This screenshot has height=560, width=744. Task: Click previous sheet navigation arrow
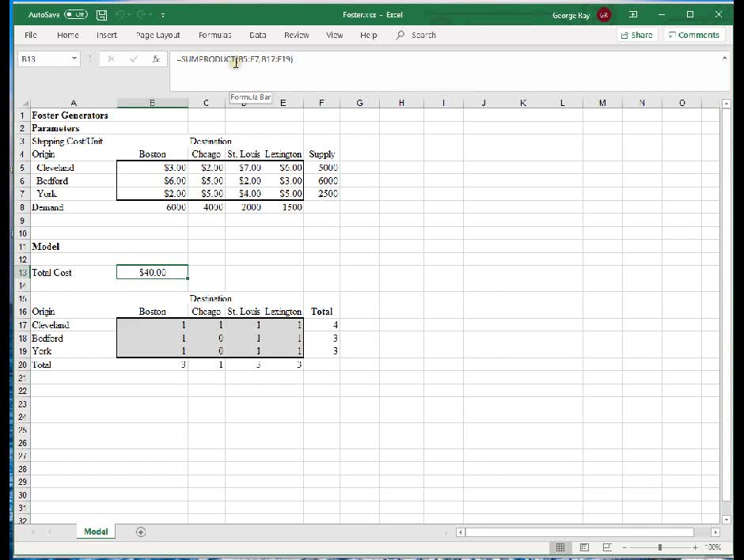coord(32,532)
